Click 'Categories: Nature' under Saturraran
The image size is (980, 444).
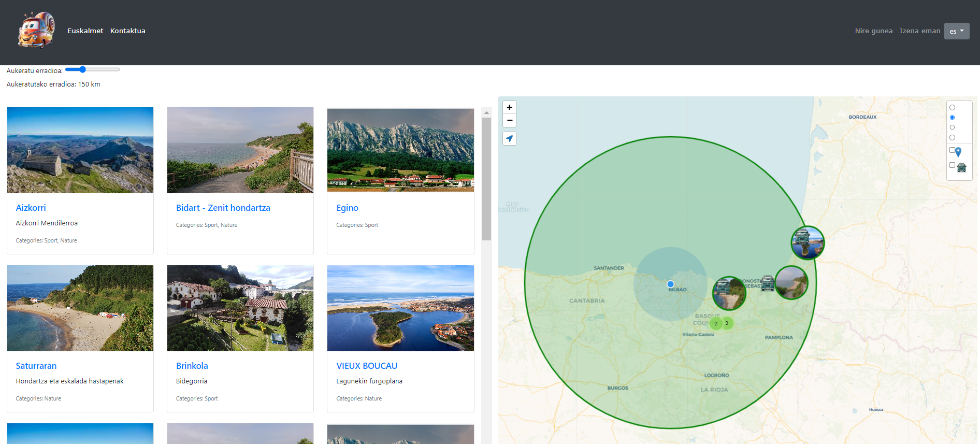38,398
